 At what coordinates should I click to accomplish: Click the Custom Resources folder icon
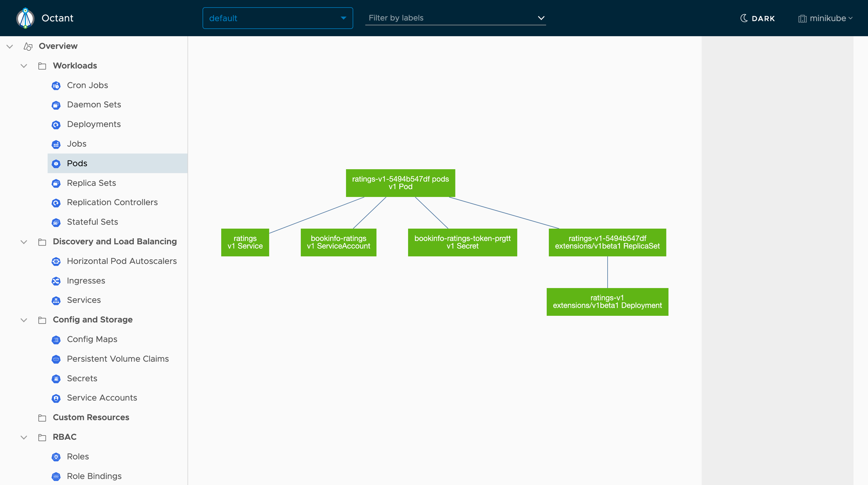tap(42, 418)
